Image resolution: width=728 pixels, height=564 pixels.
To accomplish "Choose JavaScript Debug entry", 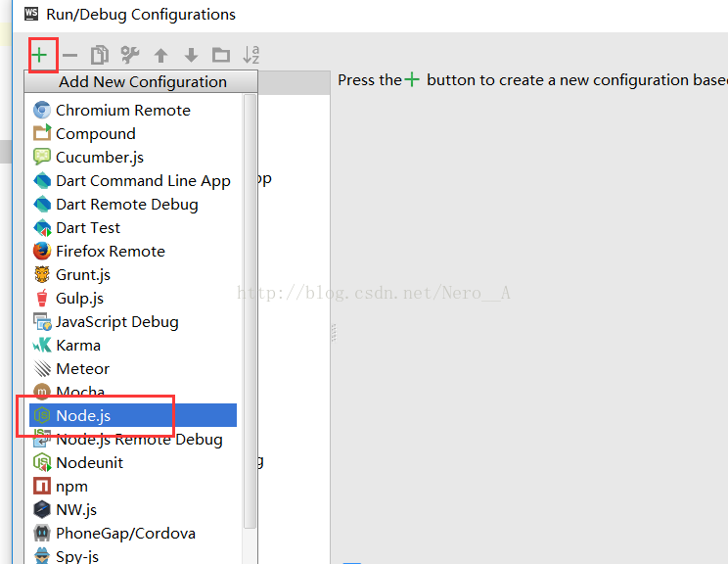I will pos(135,321).
